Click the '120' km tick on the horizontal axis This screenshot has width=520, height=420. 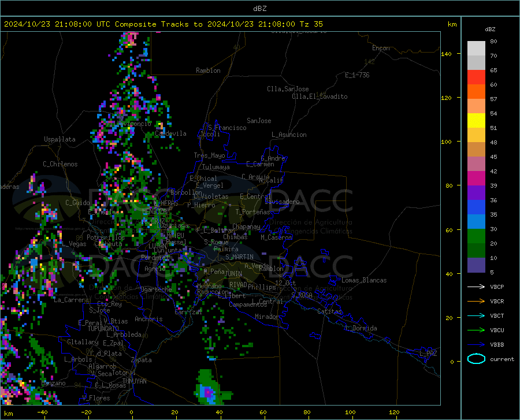point(394,412)
